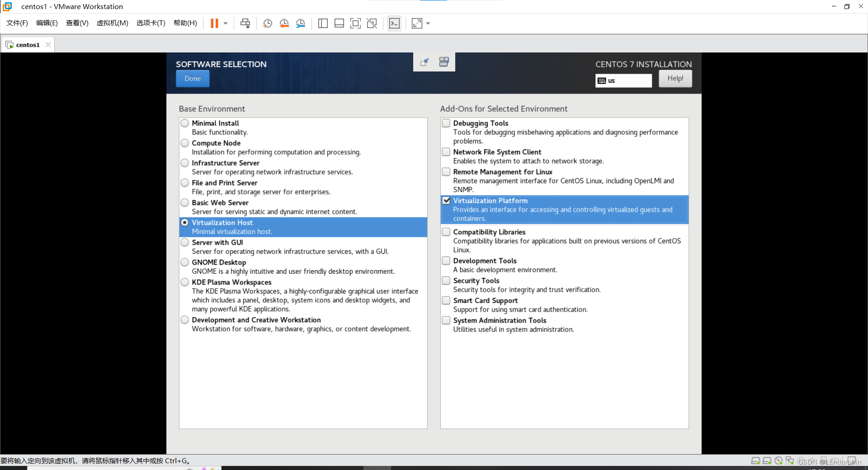Toggle the library sidebar view
Image resolution: width=868 pixels, height=470 pixels.
click(323, 23)
